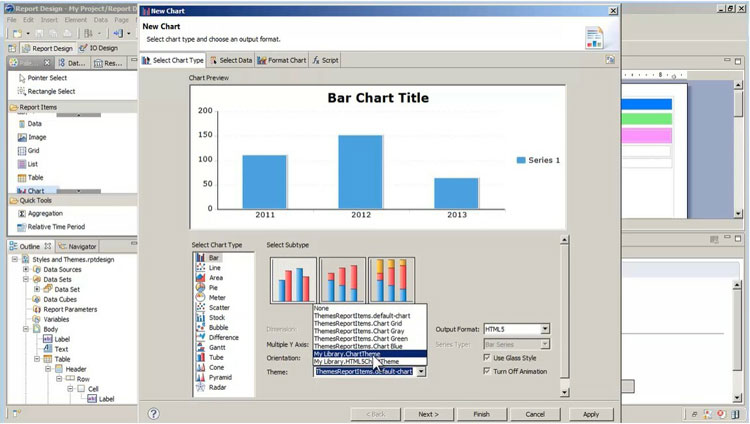This screenshot has height=424, width=750.
Task: Choose ThemesReportItems.Chart Green from theme list
Action: 360,338
